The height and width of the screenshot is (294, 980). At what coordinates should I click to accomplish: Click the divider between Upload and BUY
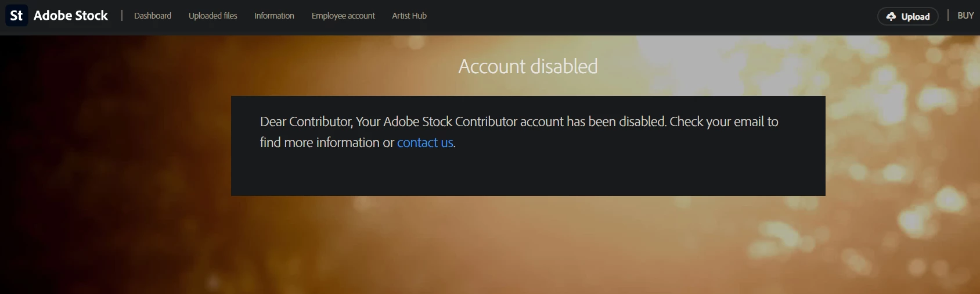pyautogui.click(x=948, y=15)
